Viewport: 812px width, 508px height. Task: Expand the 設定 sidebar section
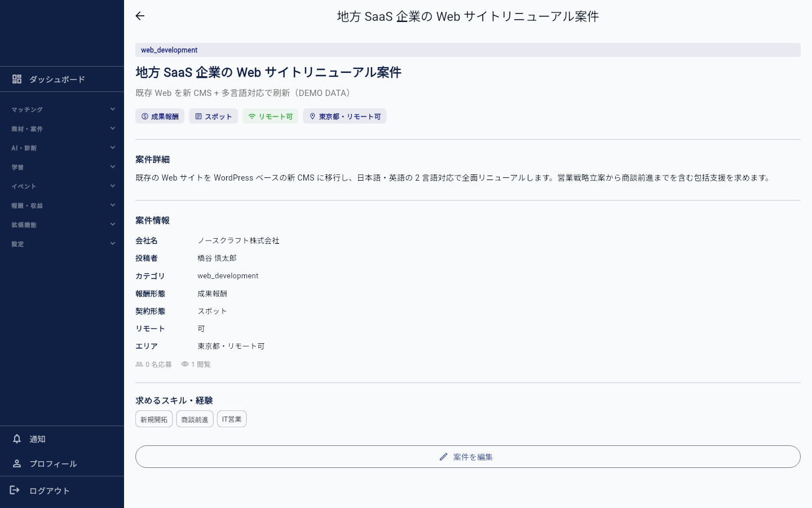tap(62, 244)
